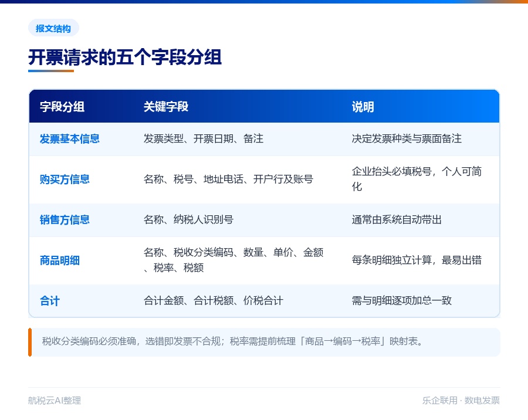528x420 pixels.
Task: Click the 关键字段 column header
Action: 166,107
